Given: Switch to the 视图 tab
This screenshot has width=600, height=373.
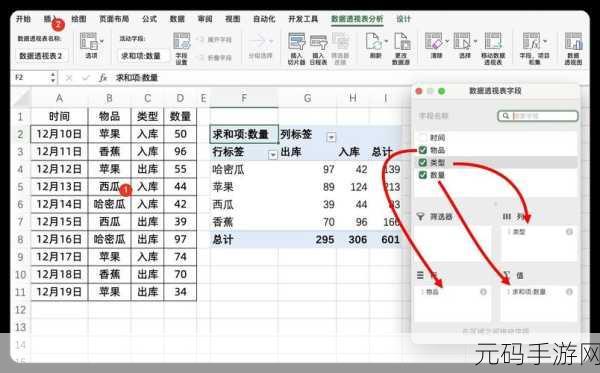Looking at the screenshot, I should click(x=233, y=19).
